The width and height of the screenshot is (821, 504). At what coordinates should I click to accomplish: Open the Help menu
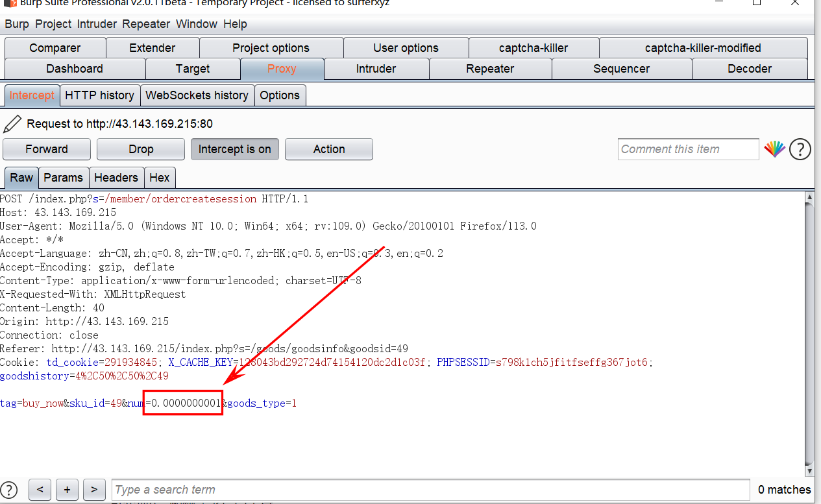235,24
